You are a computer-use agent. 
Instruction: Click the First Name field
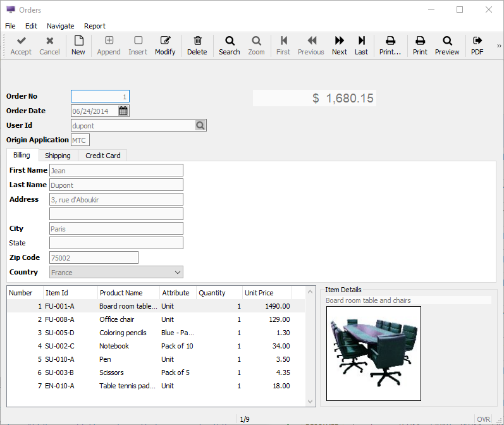tap(116, 170)
